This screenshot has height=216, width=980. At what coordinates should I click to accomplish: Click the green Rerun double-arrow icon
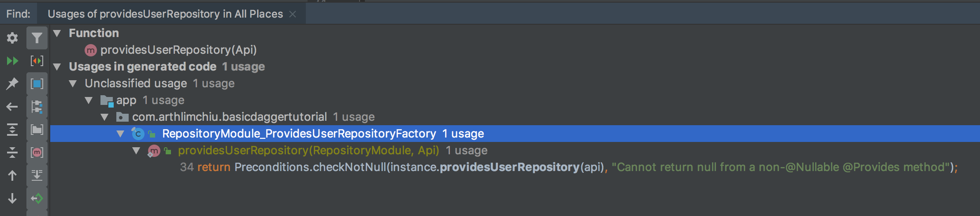12,61
